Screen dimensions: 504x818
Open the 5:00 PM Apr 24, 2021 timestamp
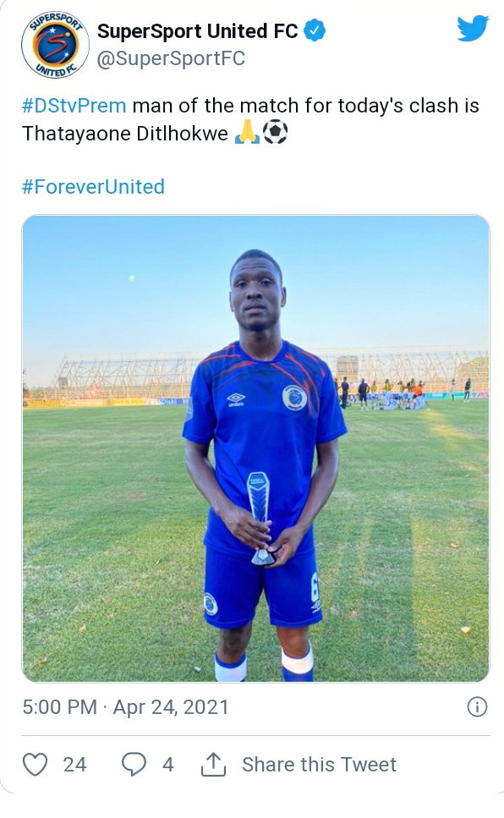point(126,707)
